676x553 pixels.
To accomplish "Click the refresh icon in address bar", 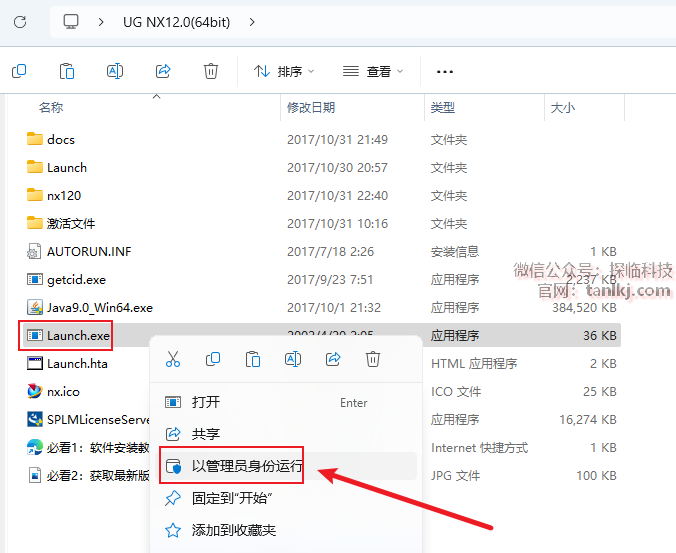I will pyautogui.click(x=20, y=22).
